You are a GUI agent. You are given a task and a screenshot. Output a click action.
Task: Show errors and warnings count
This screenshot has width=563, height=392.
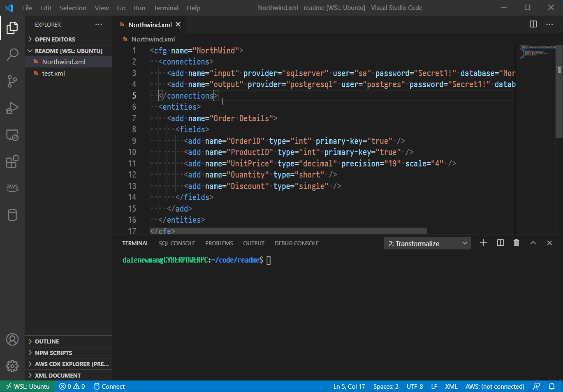point(72,386)
